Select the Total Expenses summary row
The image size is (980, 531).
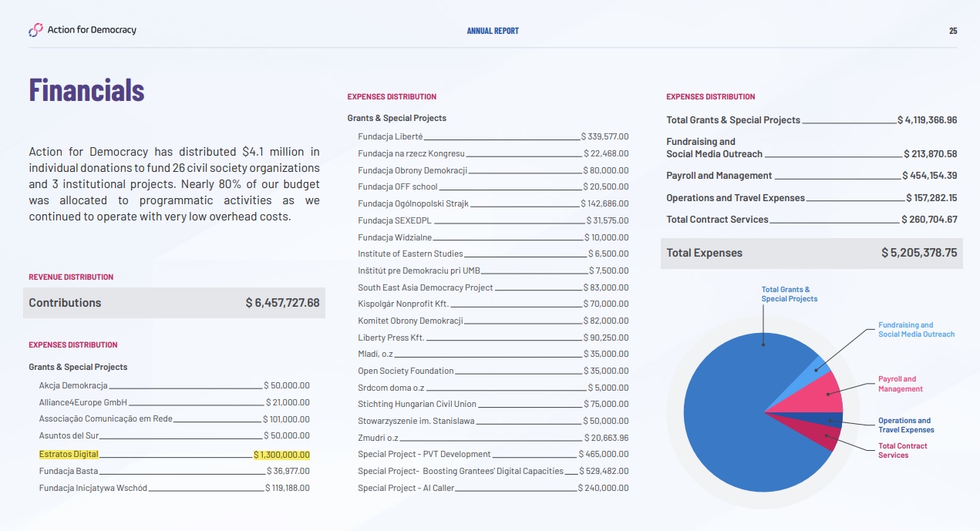811,254
